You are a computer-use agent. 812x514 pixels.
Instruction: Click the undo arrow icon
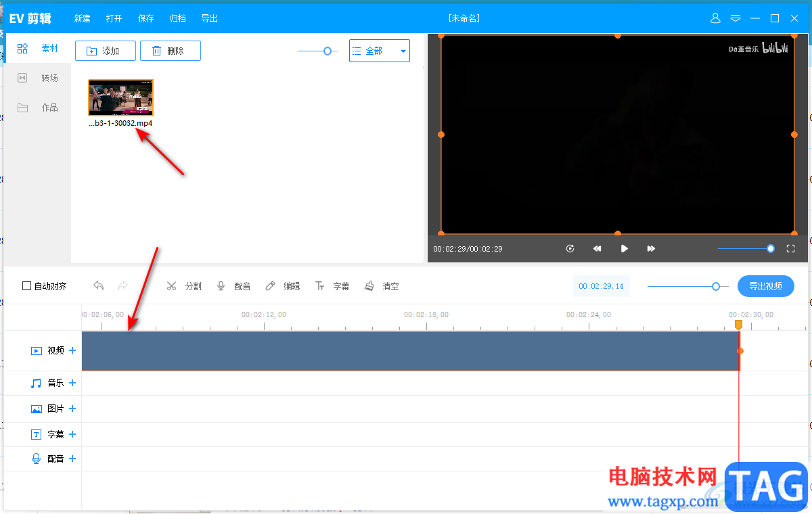click(99, 286)
